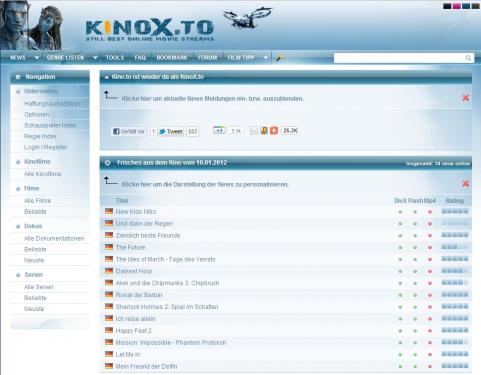
Task: Open the FILM TIPP dropdown arrow
Action: coord(266,58)
